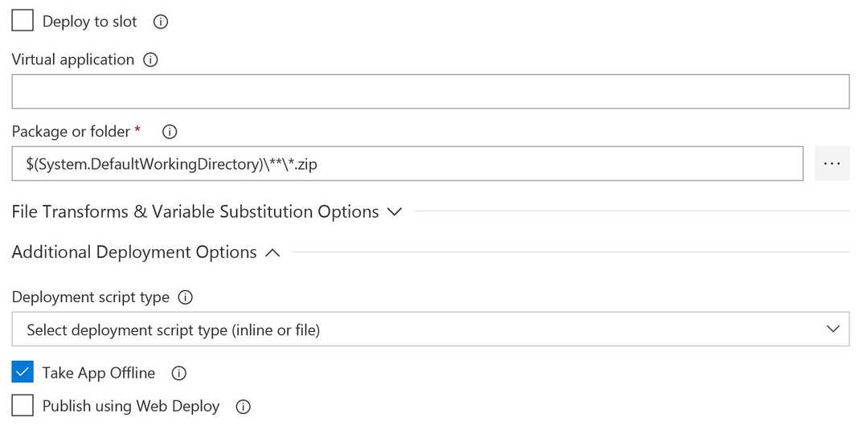Open the deployment script type dropdown
This screenshot has height=430, width=868.
tap(430, 330)
